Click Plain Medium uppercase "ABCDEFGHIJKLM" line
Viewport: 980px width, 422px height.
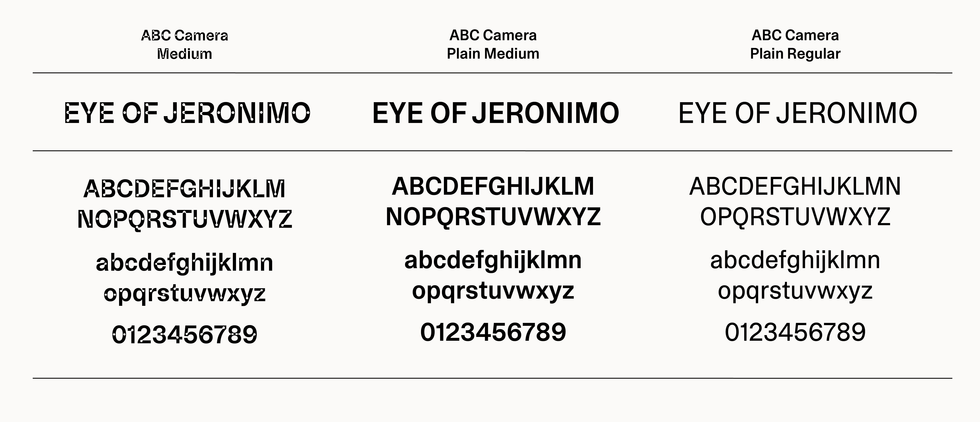click(493, 187)
